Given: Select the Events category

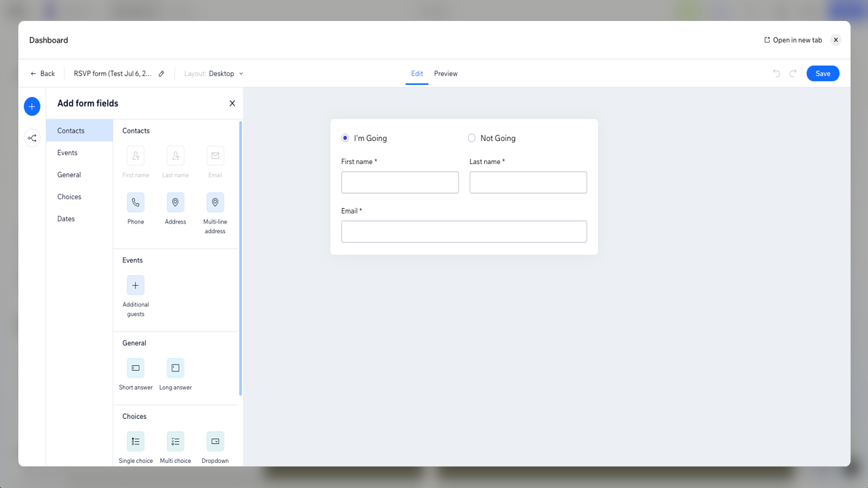Looking at the screenshot, I should pyautogui.click(x=79, y=152).
